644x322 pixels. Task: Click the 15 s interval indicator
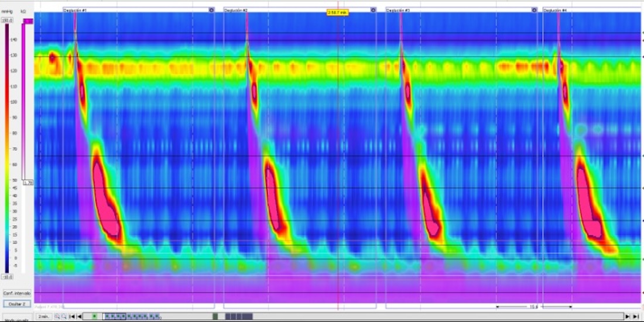[533, 306]
